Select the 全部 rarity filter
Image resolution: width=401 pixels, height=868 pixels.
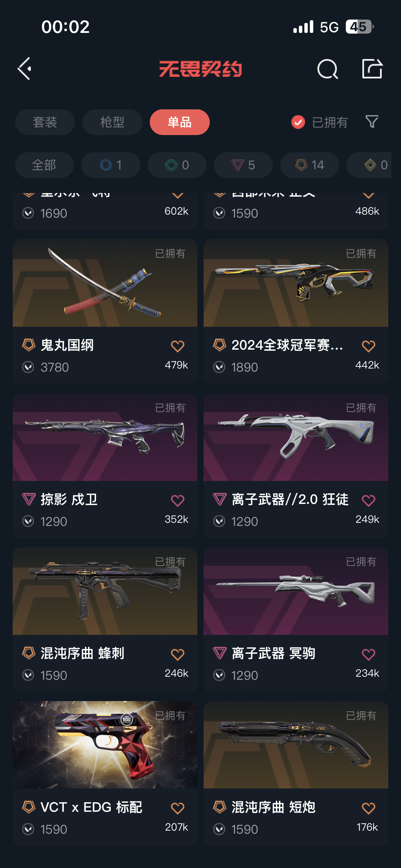(x=44, y=165)
